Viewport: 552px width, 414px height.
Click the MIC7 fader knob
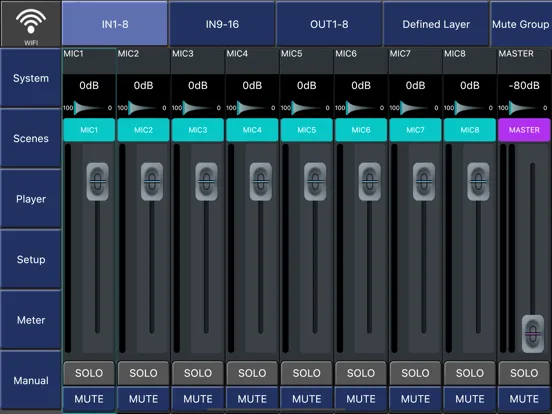(424, 182)
